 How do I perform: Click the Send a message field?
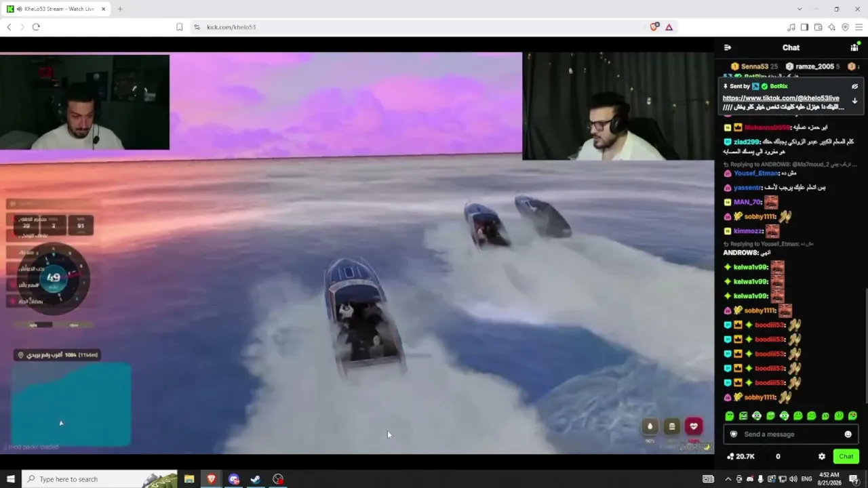coord(791,434)
